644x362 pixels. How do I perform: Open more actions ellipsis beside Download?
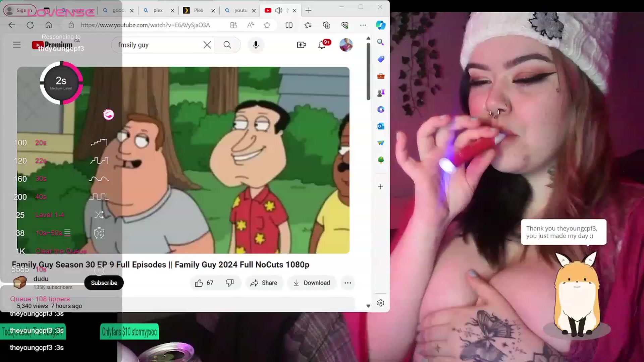348,283
